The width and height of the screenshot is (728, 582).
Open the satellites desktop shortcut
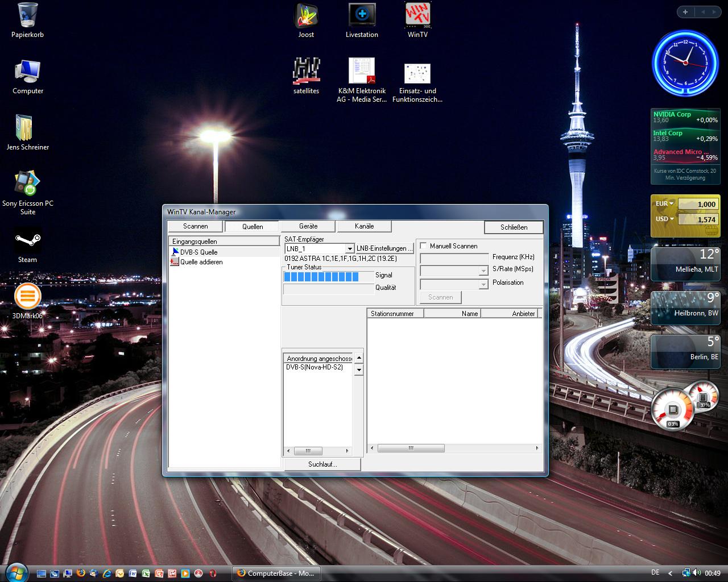(x=306, y=70)
